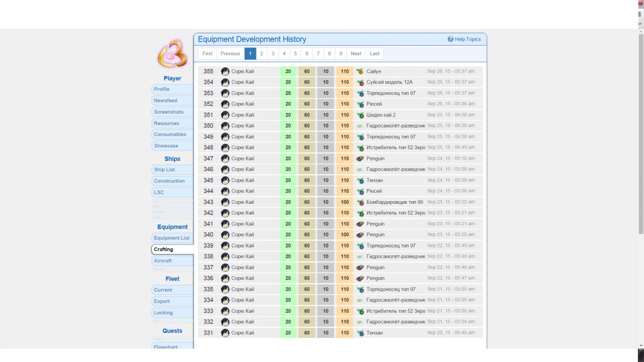Image resolution: width=644 pixels, height=362 pixels.
Task: Click the Penguin item icon in row 347
Action: tap(360, 159)
